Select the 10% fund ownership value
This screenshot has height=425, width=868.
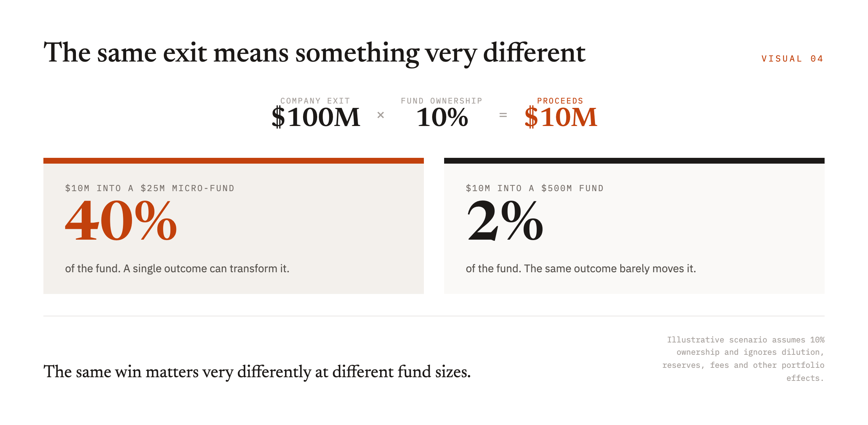[442, 117]
